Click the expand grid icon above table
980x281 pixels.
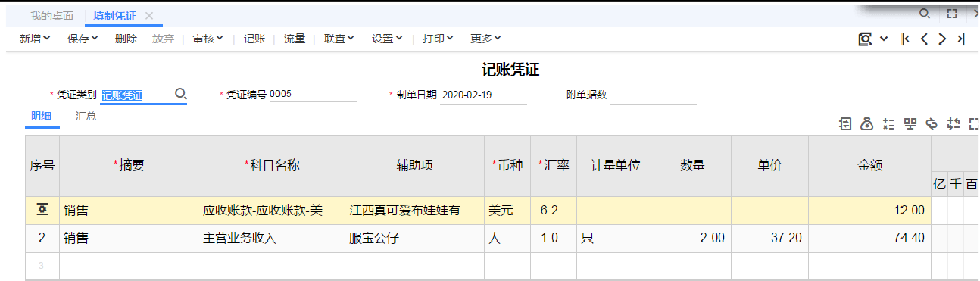tap(974, 124)
